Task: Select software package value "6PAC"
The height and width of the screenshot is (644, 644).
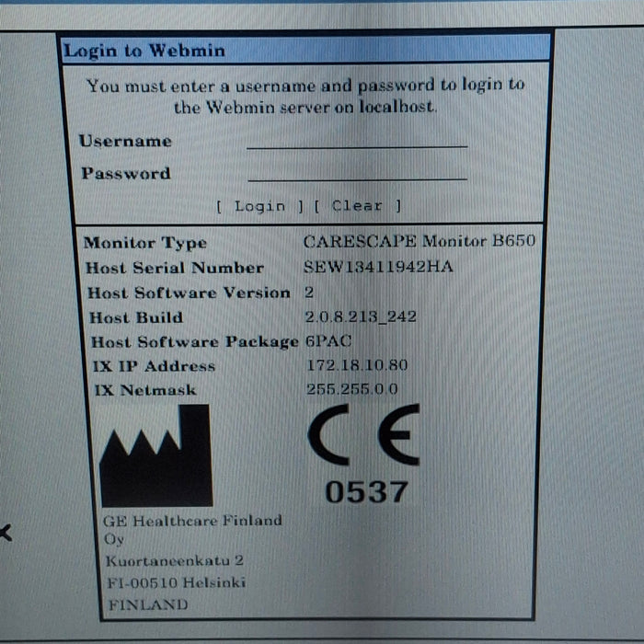Action: [x=328, y=341]
